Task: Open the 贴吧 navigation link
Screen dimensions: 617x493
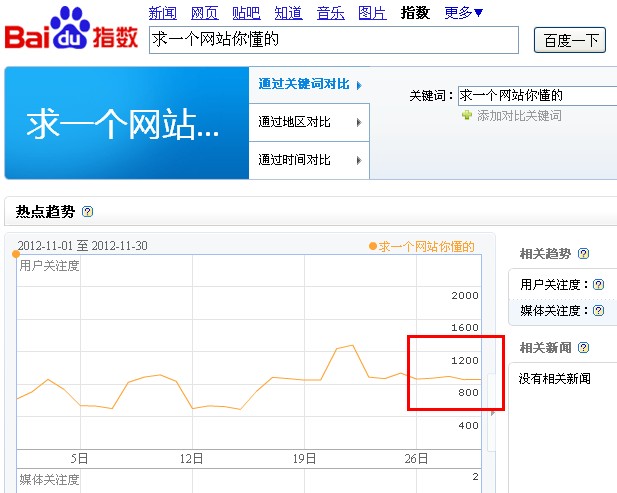Action: point(246,13)
